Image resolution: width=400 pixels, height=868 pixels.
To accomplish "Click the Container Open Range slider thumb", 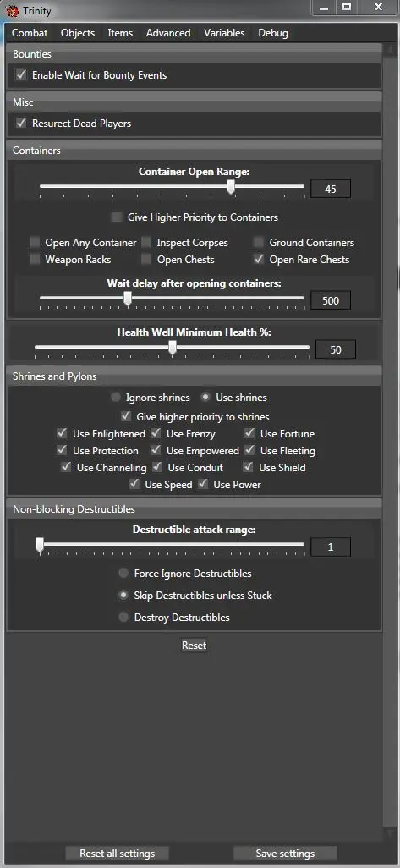I will [231, 187].
